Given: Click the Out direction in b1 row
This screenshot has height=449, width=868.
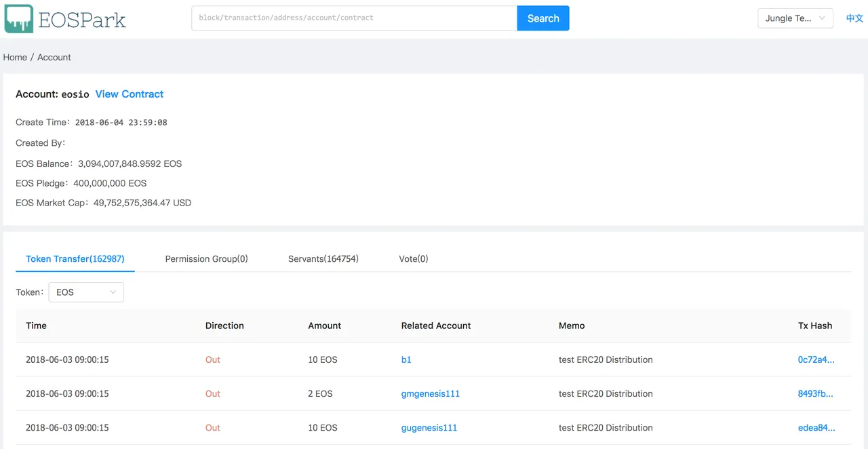Looking at the screenshot, I should pos(213,360).
